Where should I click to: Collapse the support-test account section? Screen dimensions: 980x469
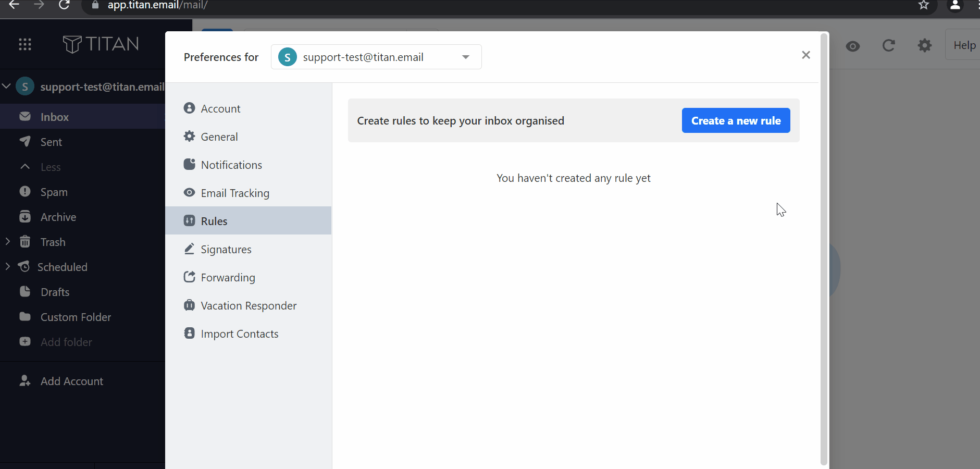(6, 86)
